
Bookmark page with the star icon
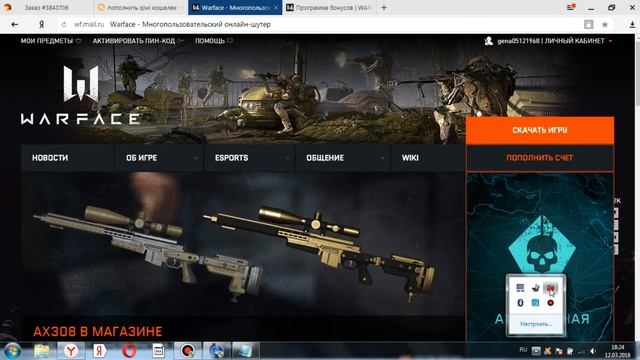(605, 24)
